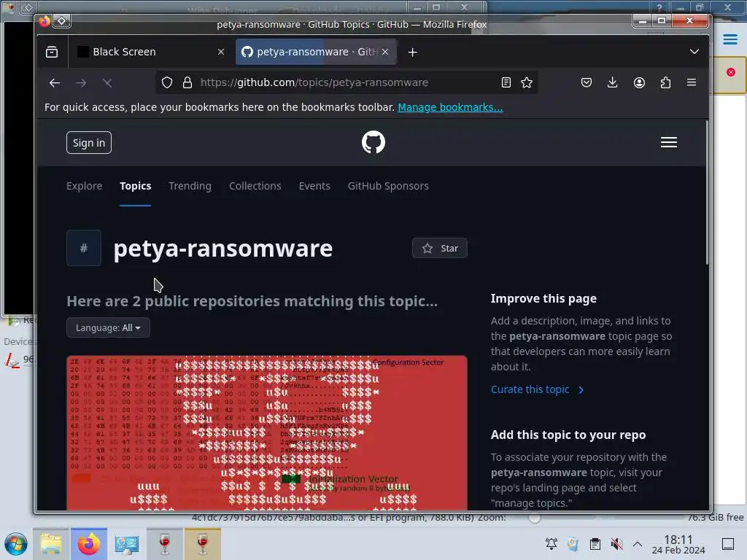Open the extensions puzzle icon
Viewport: 747px width, 560px height.
pos(665,82)
